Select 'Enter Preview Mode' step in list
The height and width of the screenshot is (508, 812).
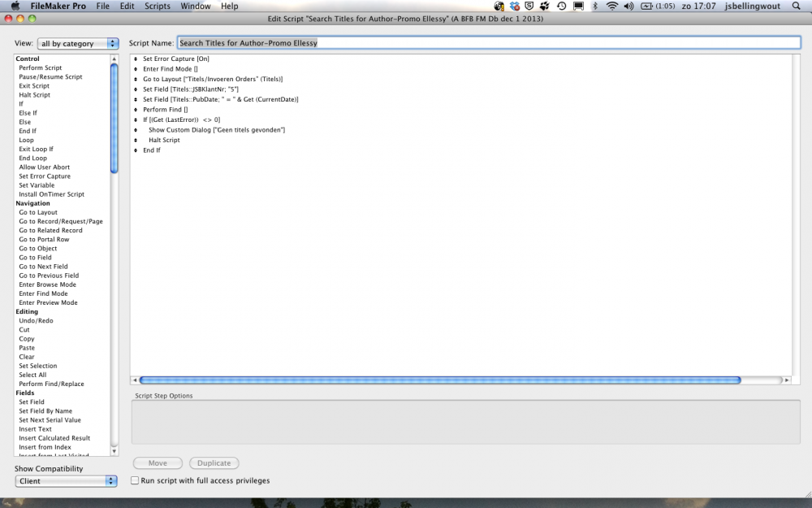click(x=48, y=302)
